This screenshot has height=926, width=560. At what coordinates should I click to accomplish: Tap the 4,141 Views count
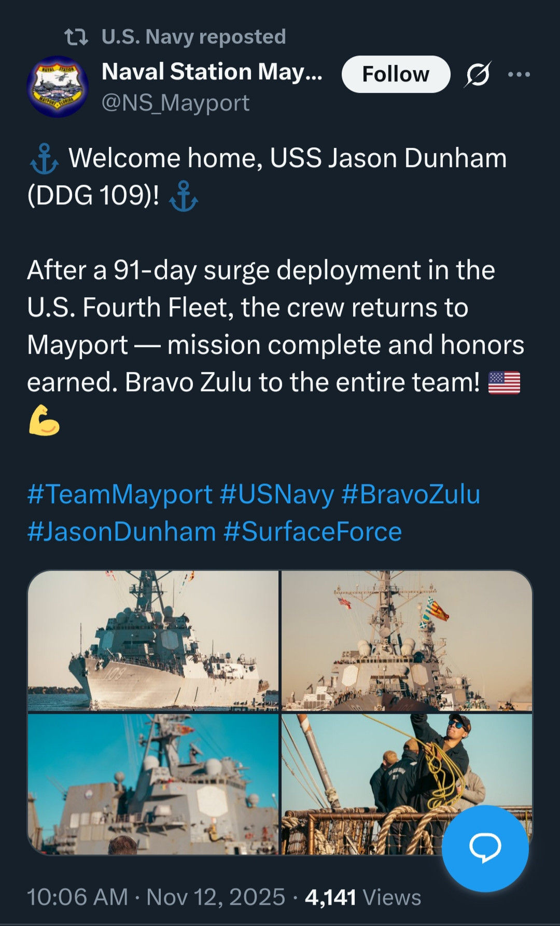[x=363, y=896]
